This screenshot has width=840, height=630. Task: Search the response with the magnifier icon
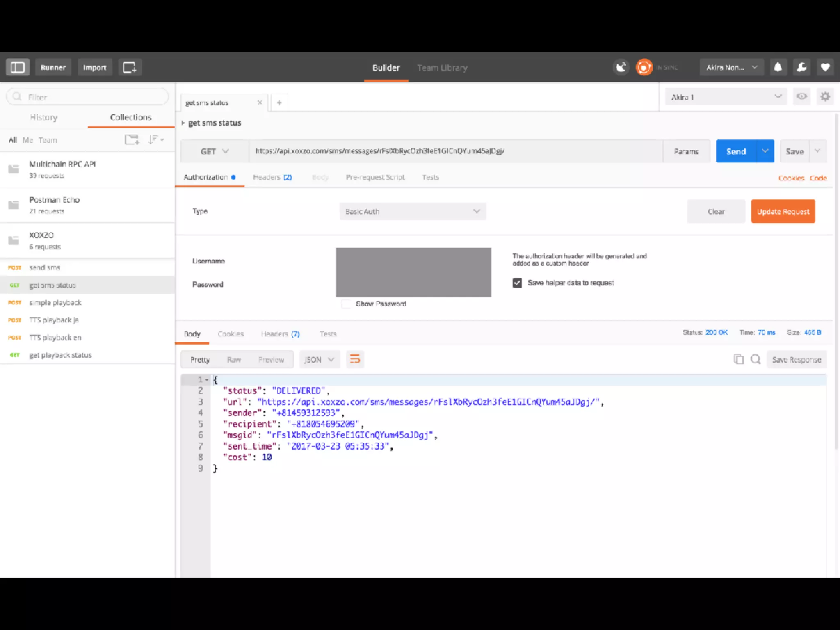756,360
